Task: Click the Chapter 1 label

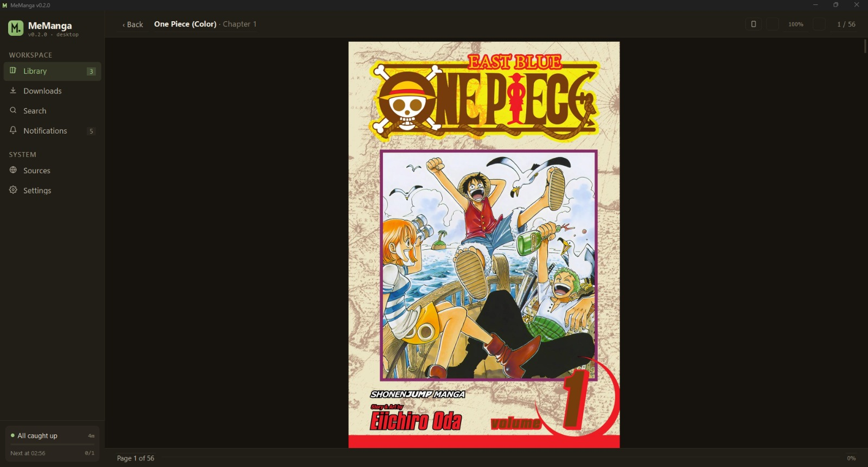Action: point(240,24)
